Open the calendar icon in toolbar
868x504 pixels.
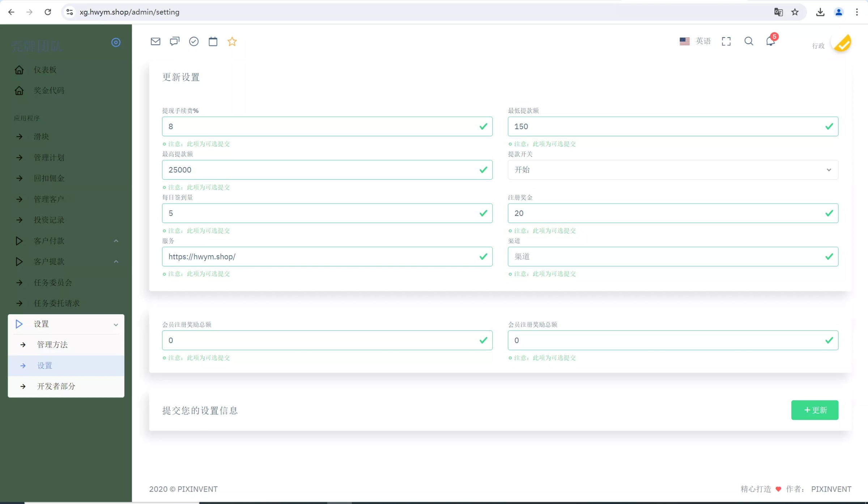[x=213, y=42]
